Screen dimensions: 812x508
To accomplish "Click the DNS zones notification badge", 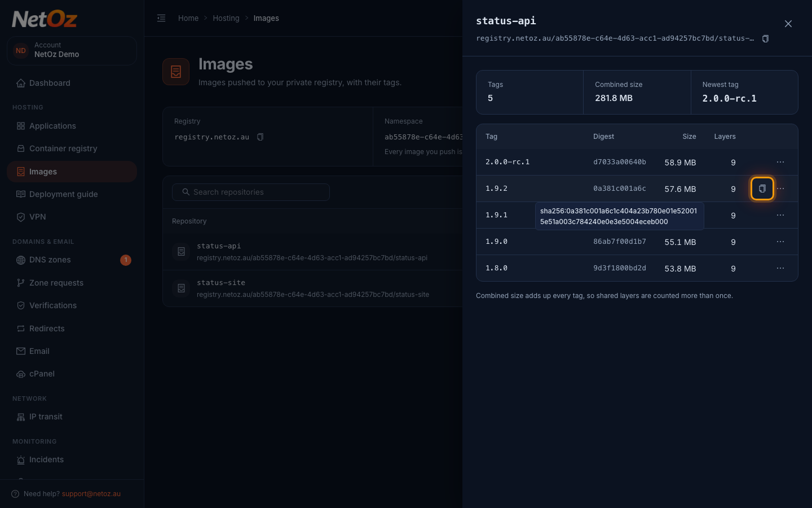I will point(126,260).
